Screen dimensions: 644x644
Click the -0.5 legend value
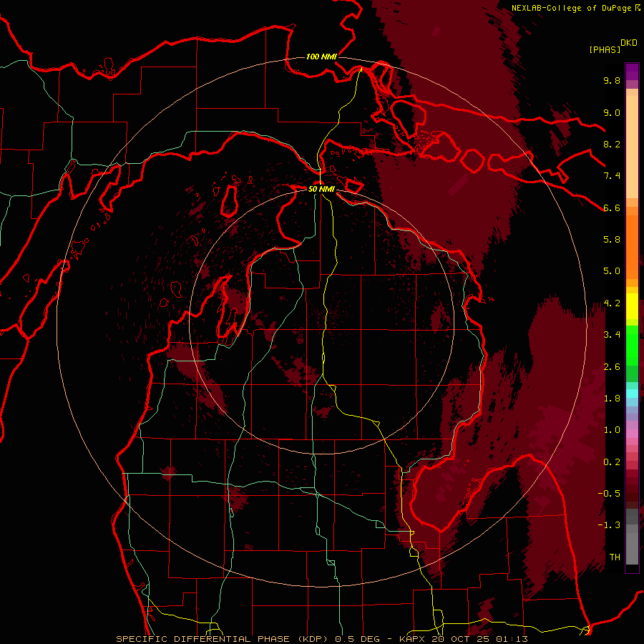[x=609, y=494]
